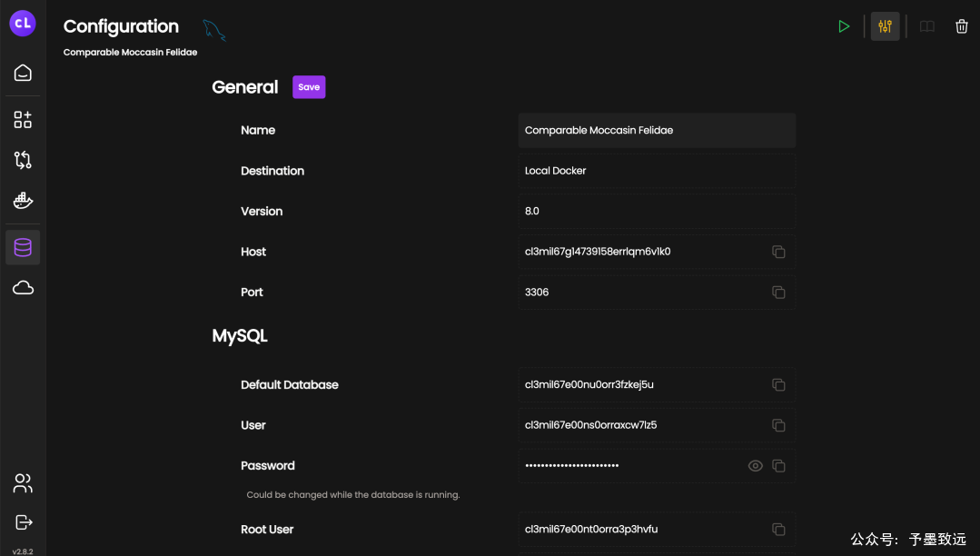Copy the Default Database value

point(778,384)
